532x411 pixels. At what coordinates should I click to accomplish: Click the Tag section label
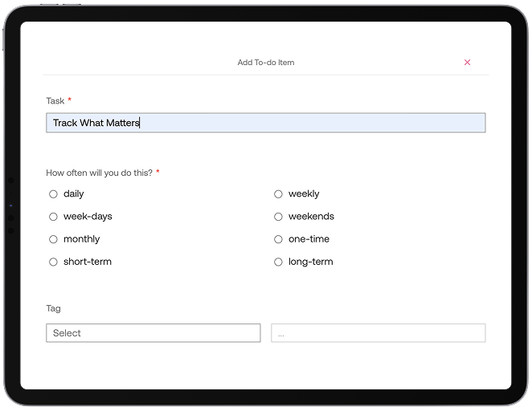[x=53, y=308]
